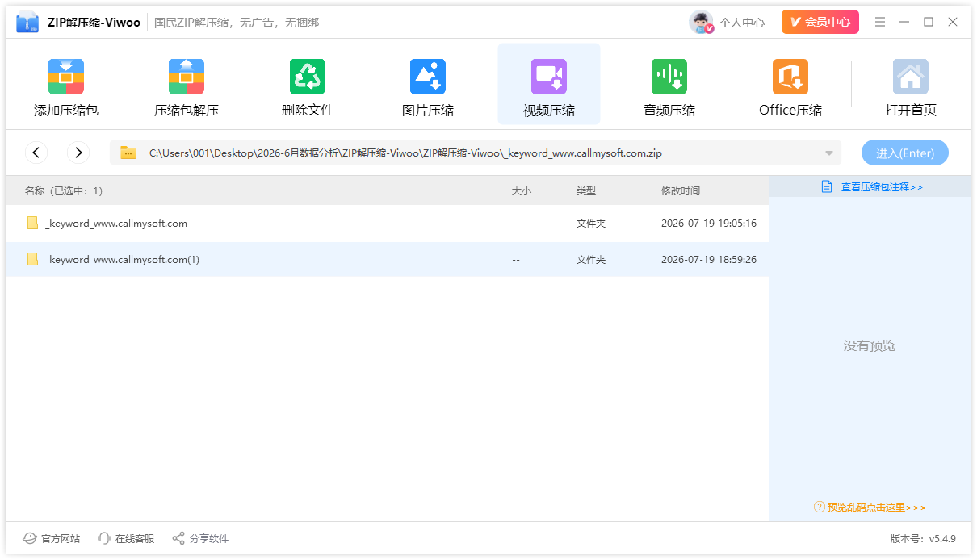Click the 进入(Enter) button
This screenshot has height=560, width=977.
pyautogui.click(x=905, y=153)
